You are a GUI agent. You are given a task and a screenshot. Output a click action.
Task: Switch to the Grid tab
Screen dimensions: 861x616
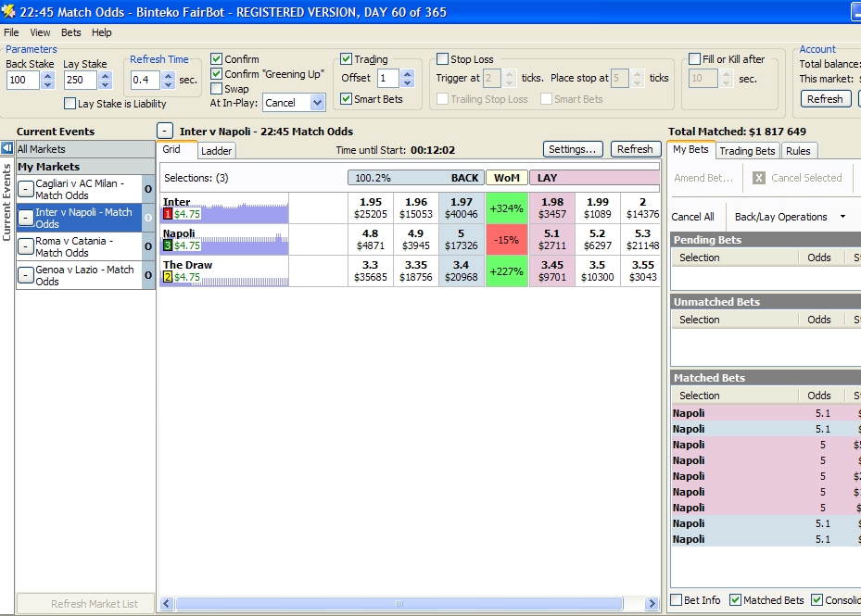point(171,149)
